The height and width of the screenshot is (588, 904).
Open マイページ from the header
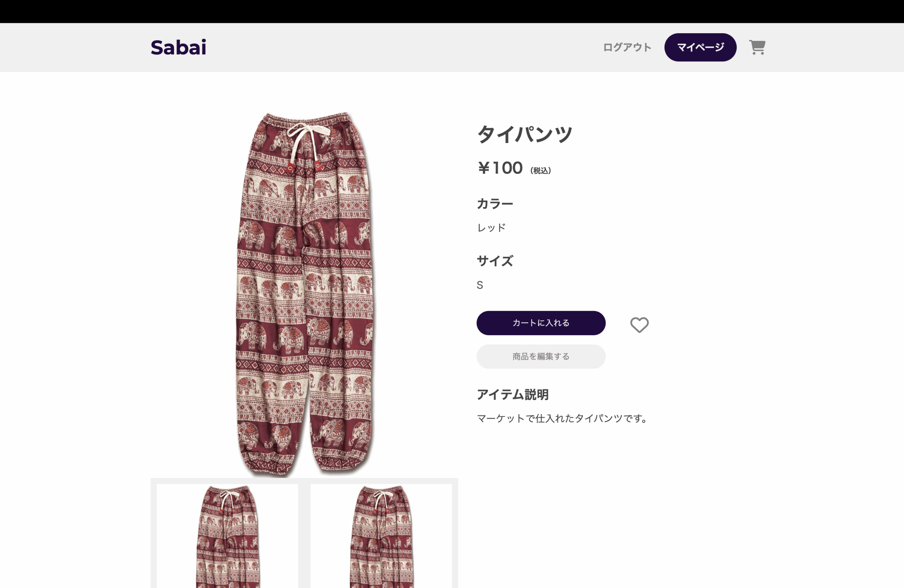700,47
